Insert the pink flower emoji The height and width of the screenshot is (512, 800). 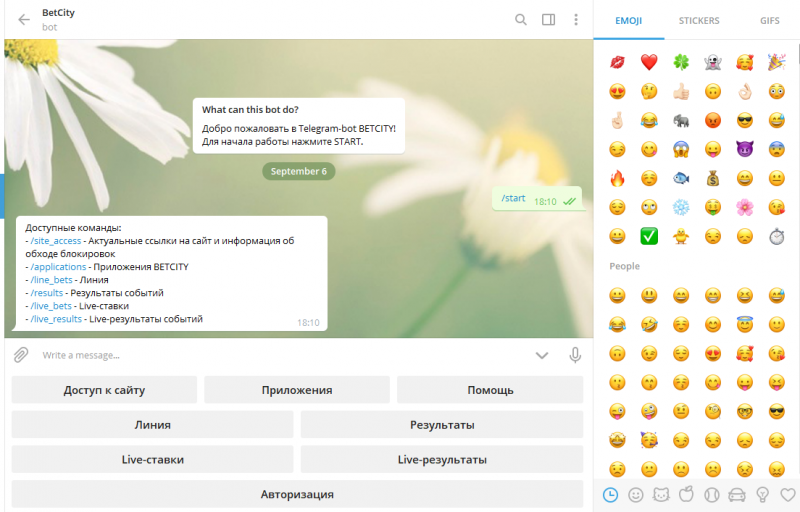[x=745, y=208]
